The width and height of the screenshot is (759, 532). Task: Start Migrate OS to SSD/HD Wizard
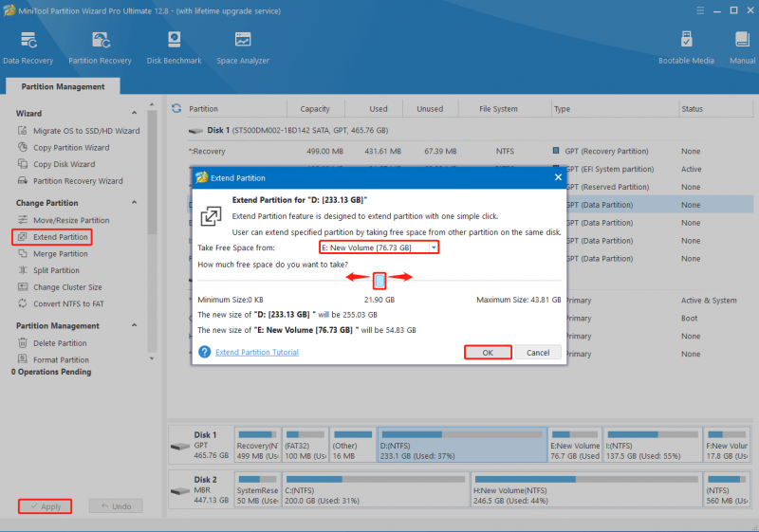pyautogui.click(x=79, y=131)
